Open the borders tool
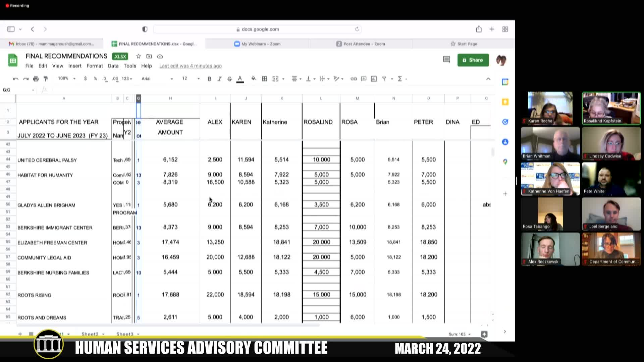644x362 pixels. tap(265, 79)
